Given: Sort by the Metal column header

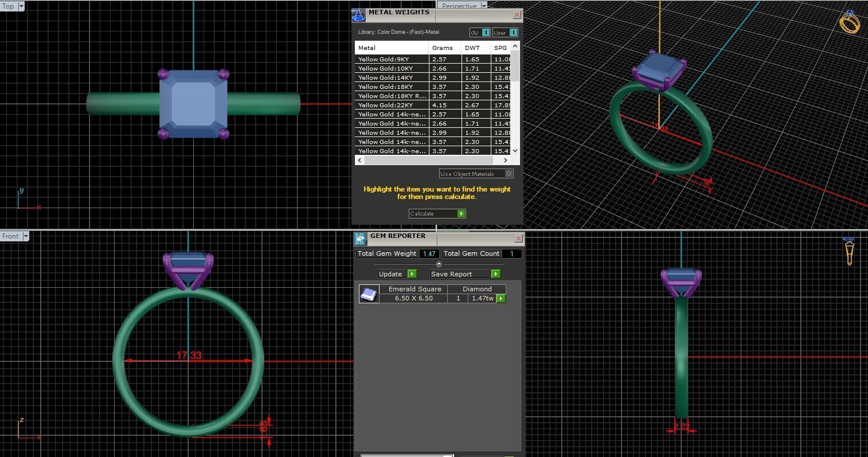Looking at the screenshot, I should [x=392, y=48].
